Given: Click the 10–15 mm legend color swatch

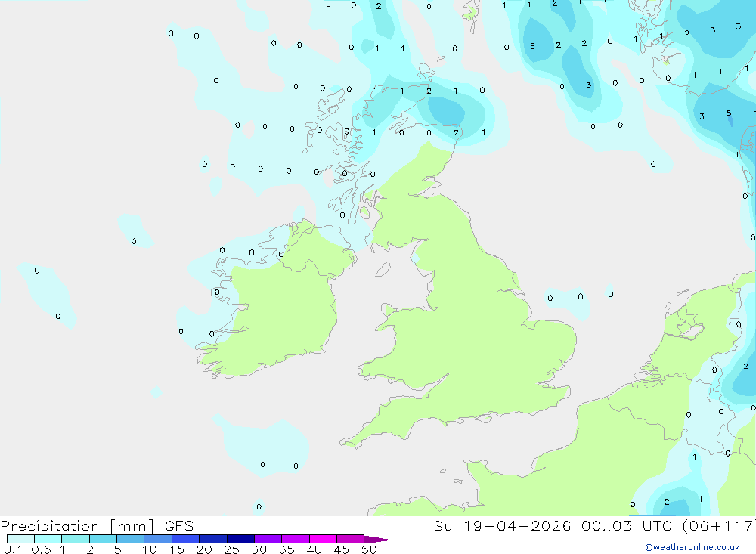Looking at the screenshot, I should click(x=158, y=539).
